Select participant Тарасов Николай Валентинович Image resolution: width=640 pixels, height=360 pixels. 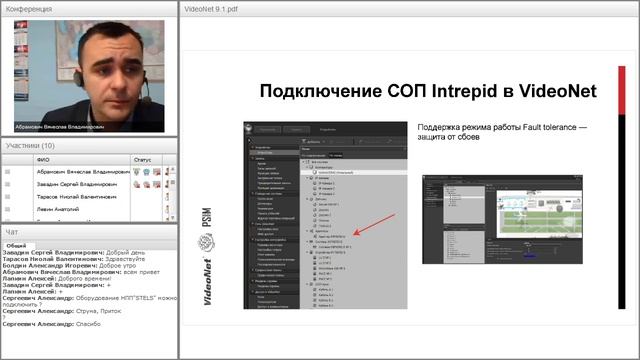point(77,197)
